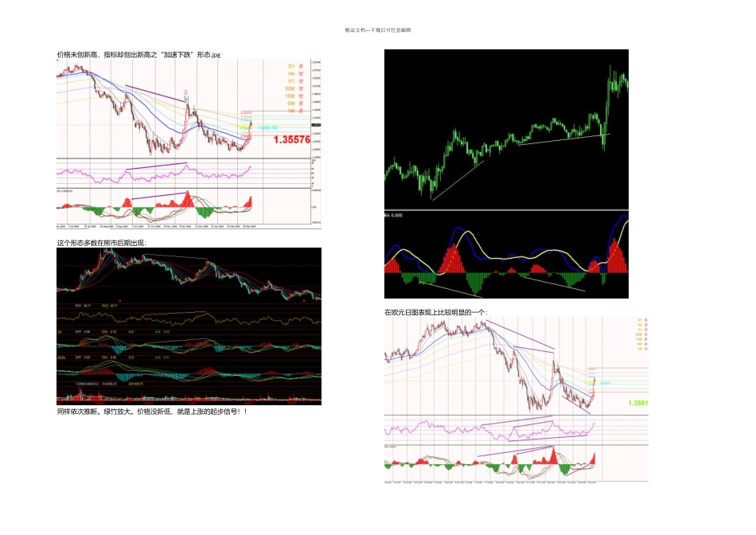The height and width of the screenshot is (535, 756).
Task: Select the text 同样依次推断，绿竹放大
Action: tap(95, 412)
